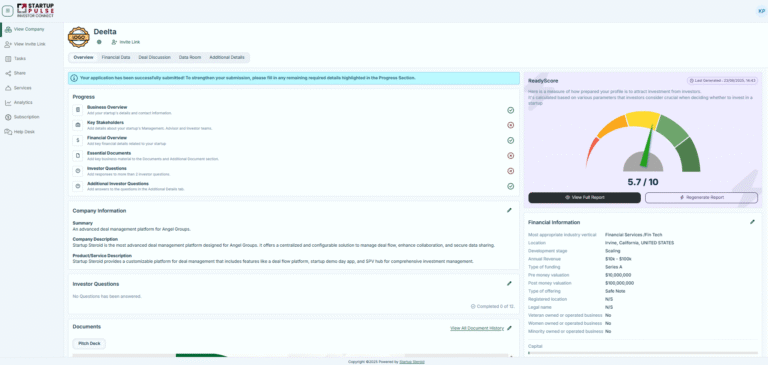
Task: Click the KP user avatar
Action: tap(761, 11)
